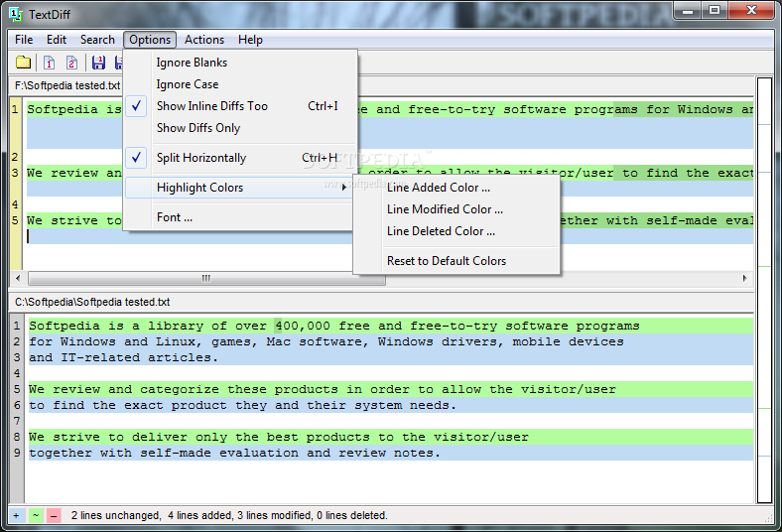Toggle Split Horizontally option
Image resolution: width=782 pixels, height=532 pixels.
(240, 158)
